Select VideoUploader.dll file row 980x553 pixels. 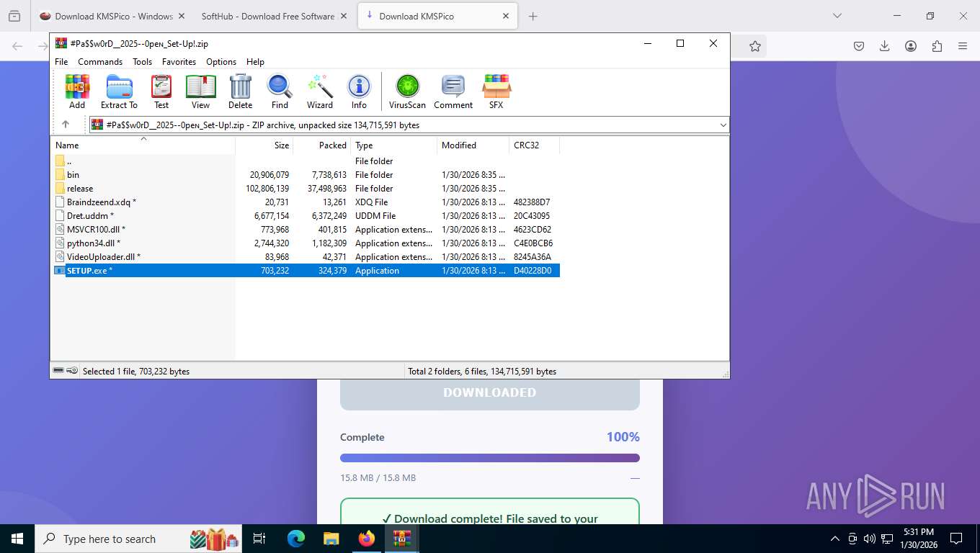click(x=305, y=257)
